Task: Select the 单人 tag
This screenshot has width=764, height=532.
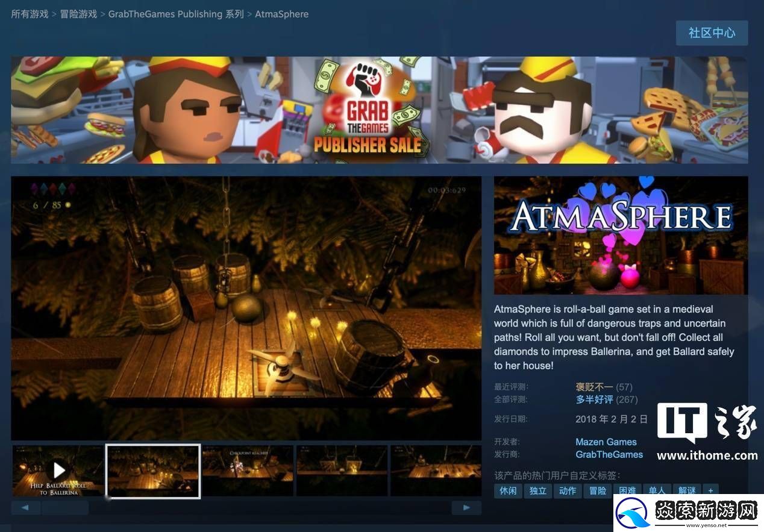Action: (657, 490)
